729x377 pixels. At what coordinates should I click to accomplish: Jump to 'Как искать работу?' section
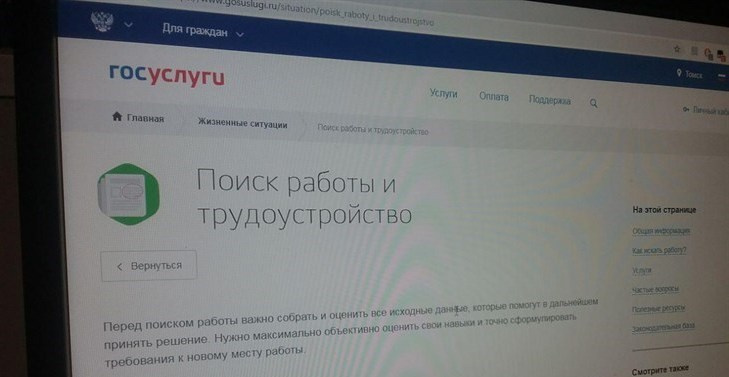[x=659, y=251]
